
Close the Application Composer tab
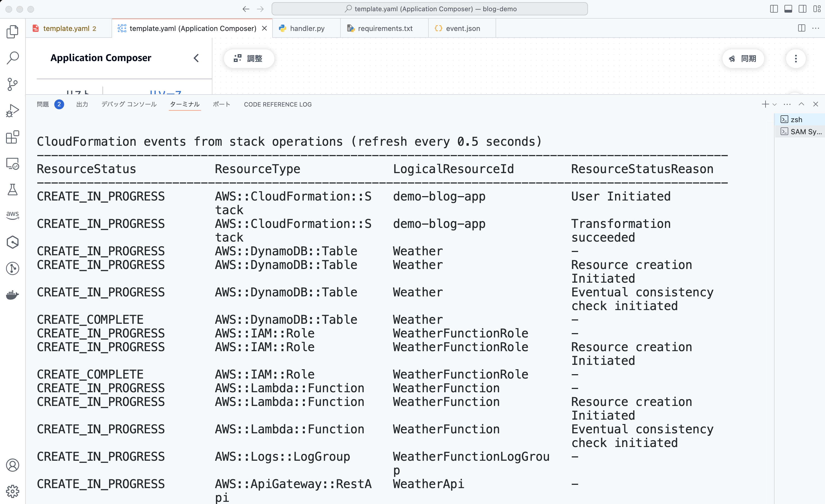tap(264, 28)
